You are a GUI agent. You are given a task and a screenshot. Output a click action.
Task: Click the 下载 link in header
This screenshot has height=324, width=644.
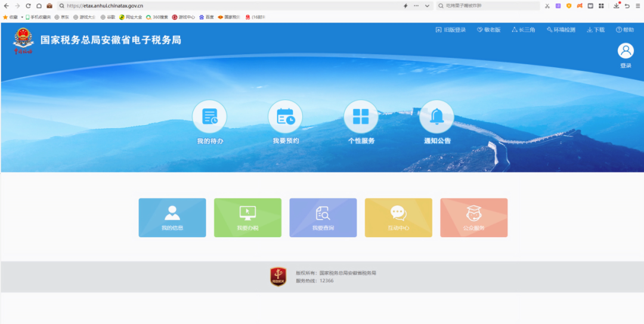[x=596, y=30]
